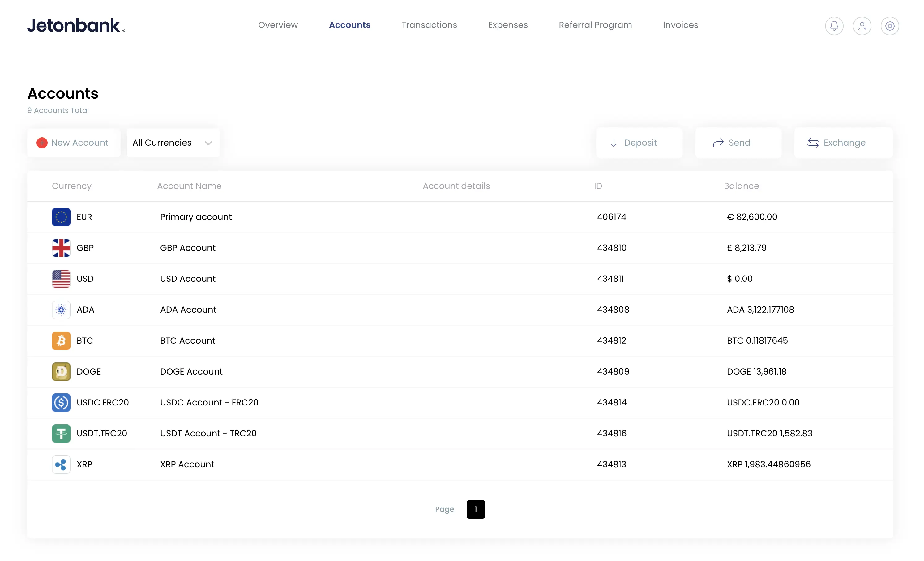Open the Primary account row name

coord(196,217)
